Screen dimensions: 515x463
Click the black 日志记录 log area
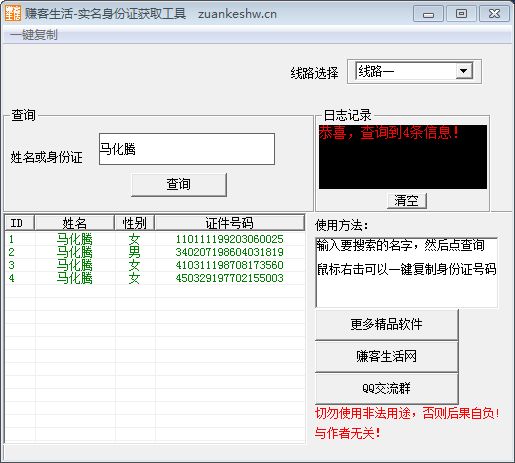click(x=403, y=157)
